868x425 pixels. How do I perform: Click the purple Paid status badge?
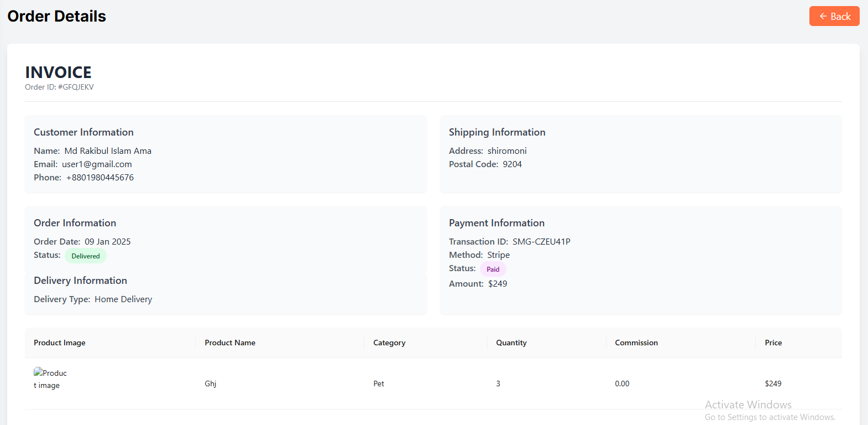pos(493,269)
